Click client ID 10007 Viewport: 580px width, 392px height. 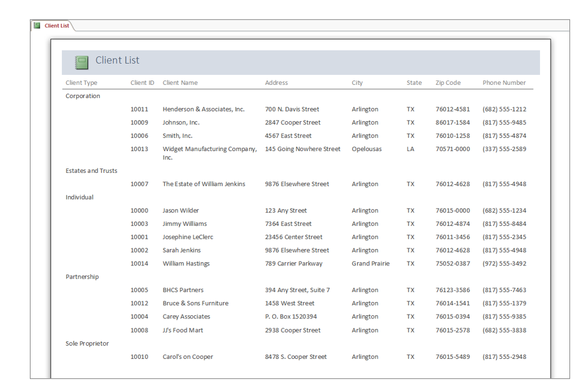[x=139, y=184]
